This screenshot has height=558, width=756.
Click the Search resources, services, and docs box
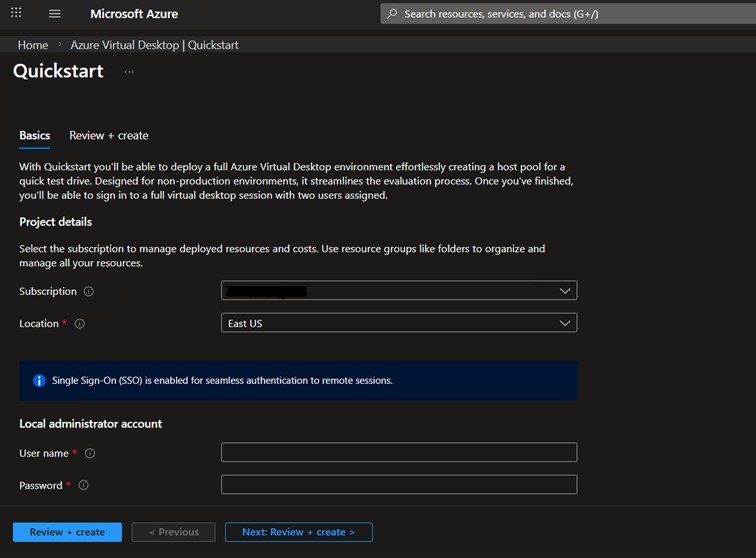(565, 14)
